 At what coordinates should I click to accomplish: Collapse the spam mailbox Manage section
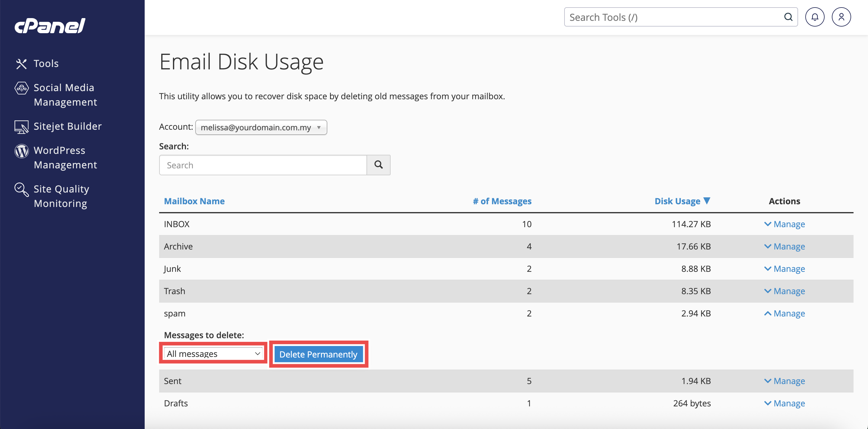coord(785,313)
